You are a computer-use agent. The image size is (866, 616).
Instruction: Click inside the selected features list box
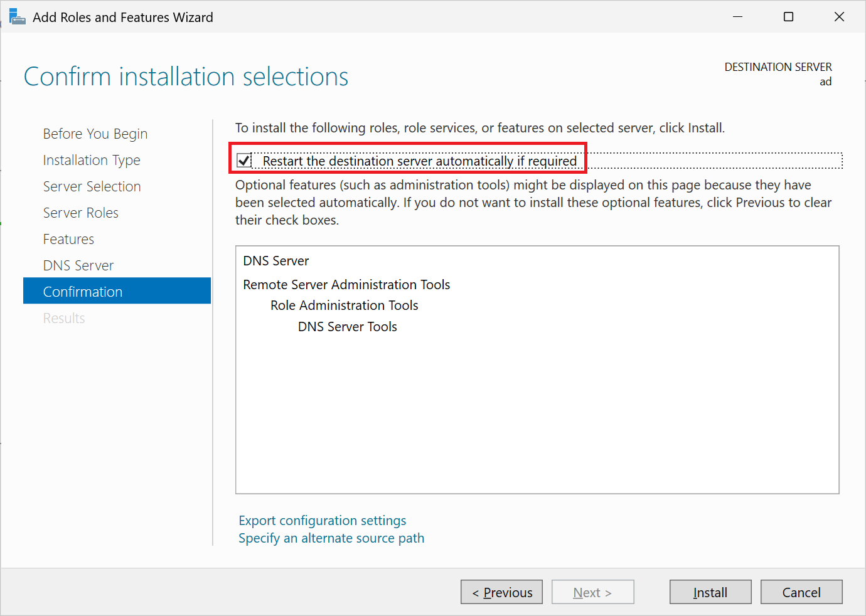tap(537, 408)
